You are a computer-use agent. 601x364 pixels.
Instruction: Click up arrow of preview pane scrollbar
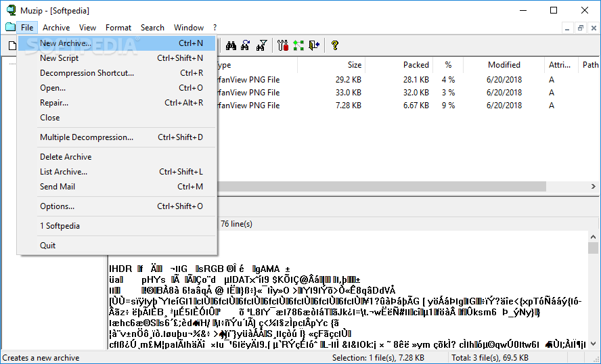coord(593,237)
